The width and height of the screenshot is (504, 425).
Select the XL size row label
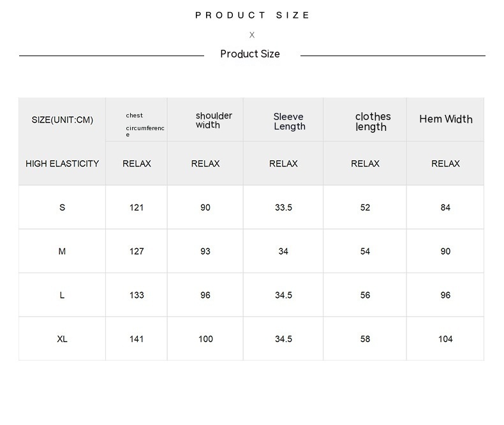(62, 339)
